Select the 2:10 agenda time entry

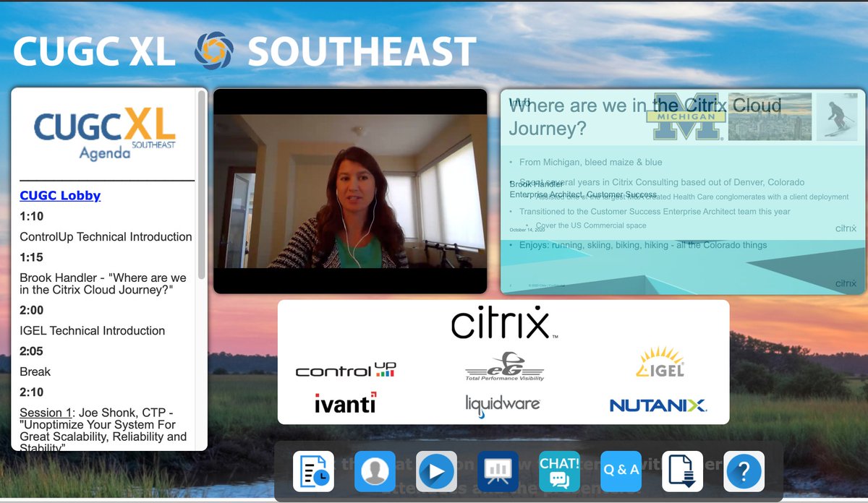tap(32, 392)
